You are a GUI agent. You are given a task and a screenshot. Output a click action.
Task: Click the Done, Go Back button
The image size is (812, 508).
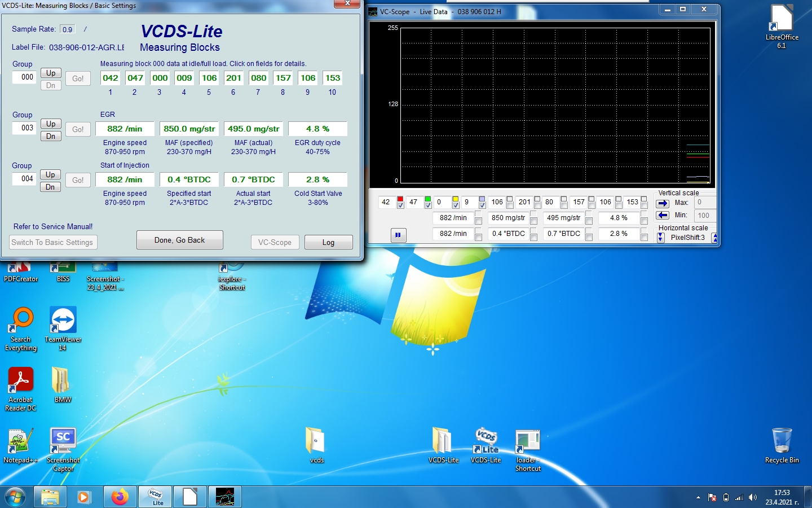(179, 240)
